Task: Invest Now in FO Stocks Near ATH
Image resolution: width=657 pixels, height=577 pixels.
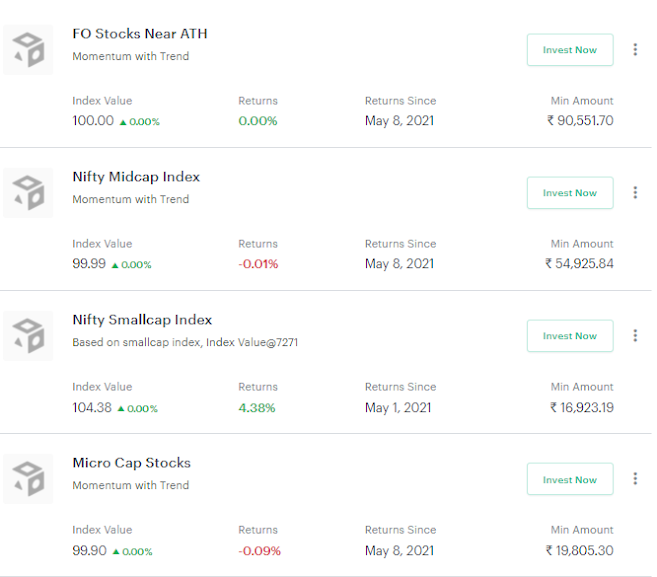Action: pyautogui.click(x=570, y=50)
